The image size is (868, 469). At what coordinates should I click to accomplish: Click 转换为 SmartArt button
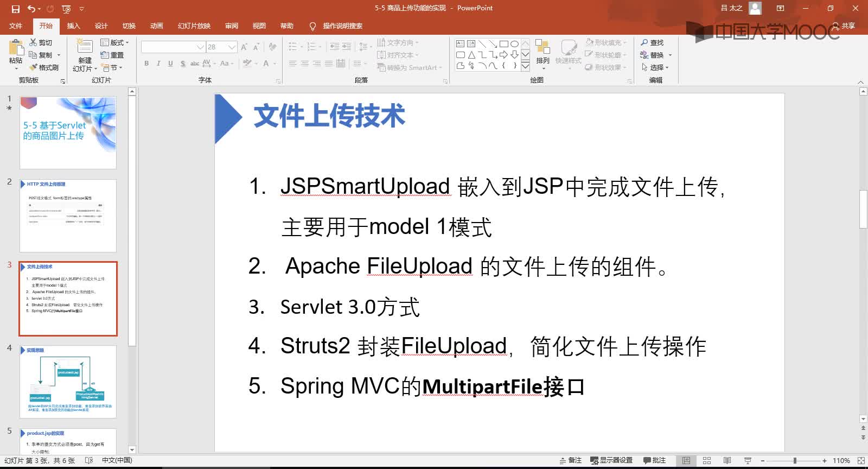coord(410,67)
